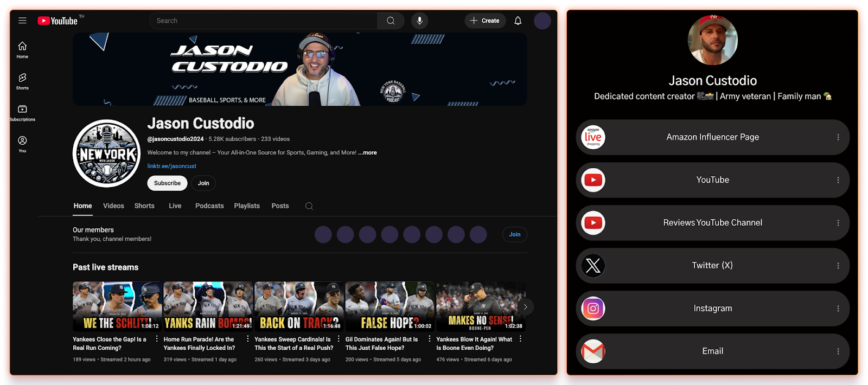This screenshot has width=868, height=385.
Task: Open Shorts in sidebar
Action: (x=22, y=81)
